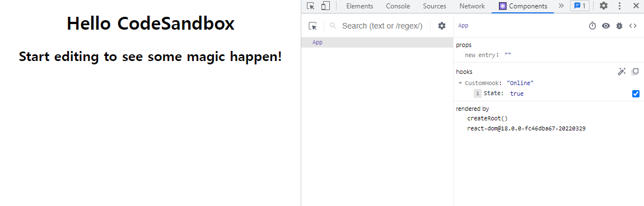Copy hooks to clipboard icon
Image resolution: width=644 pixels, height=206 pixels.
point(635,72)
